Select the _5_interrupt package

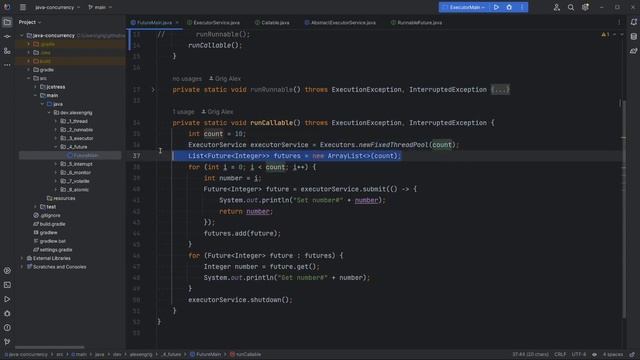[76, 164]
